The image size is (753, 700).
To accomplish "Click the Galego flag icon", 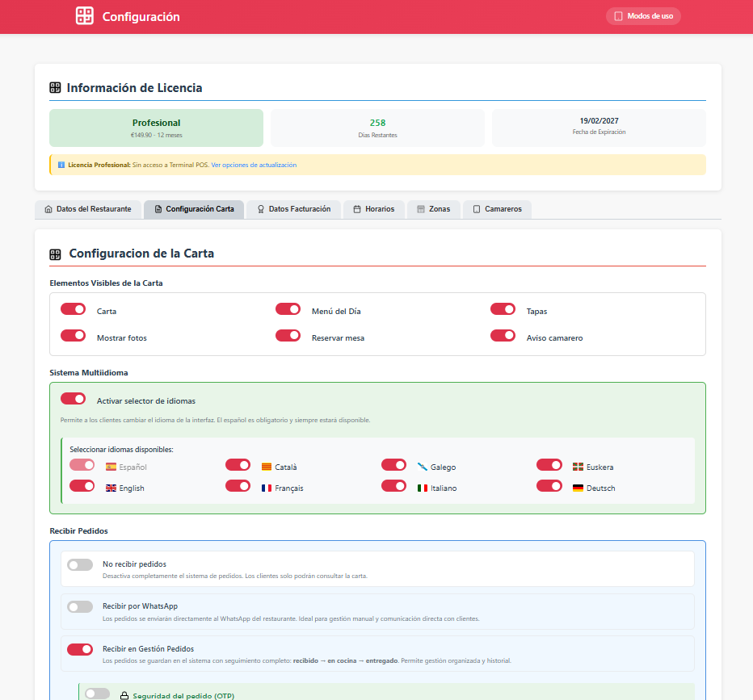I will tap(422, 467).
